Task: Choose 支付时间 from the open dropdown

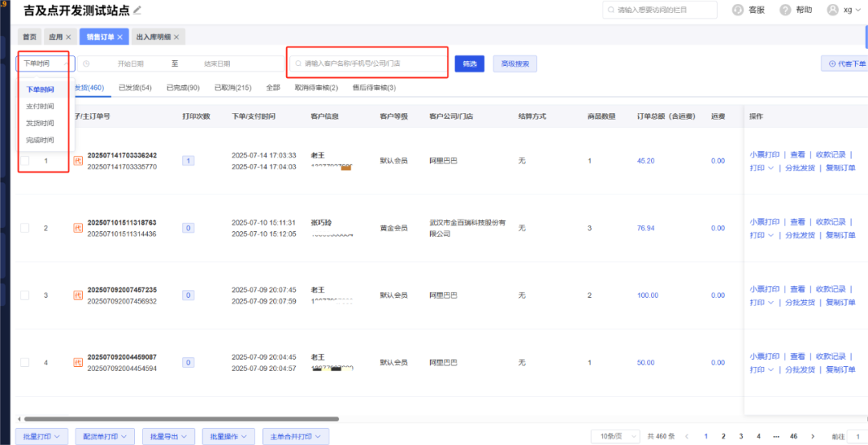Action: click(x=39, y=106)
